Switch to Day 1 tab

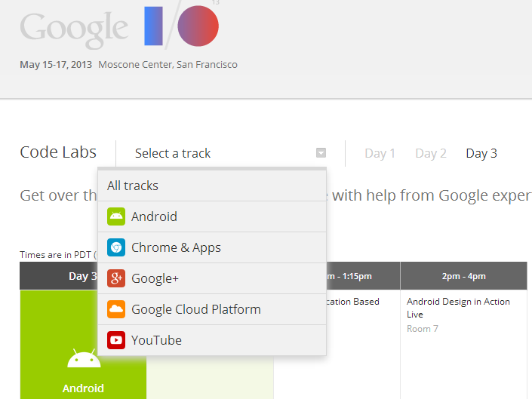(x=380, y=153)
